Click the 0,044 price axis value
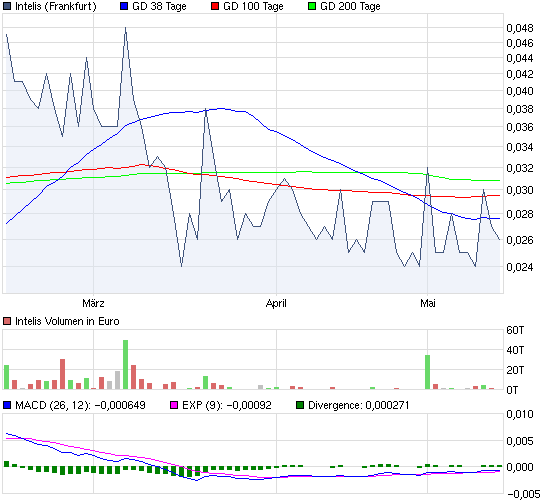Image resolution: width=545 pixels, height=502 pixels. 520,58
